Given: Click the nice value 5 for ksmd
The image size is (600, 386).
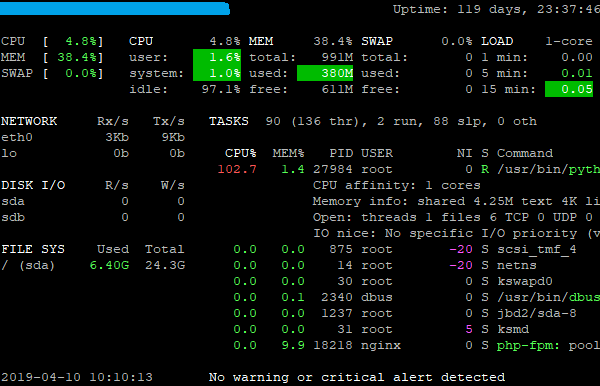Looking at the screenshot, I should [469, 329].
